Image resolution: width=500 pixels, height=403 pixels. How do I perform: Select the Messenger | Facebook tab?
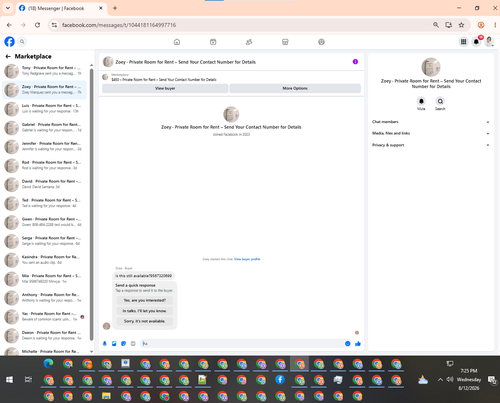click(61, 8)
